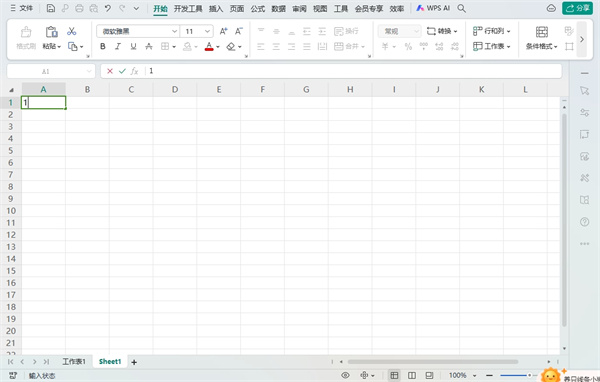The height and width of the screenshot is (382, 600).
Task: Open the 文件 file menu
Action: pyautogui.click(x=22, y=8)
